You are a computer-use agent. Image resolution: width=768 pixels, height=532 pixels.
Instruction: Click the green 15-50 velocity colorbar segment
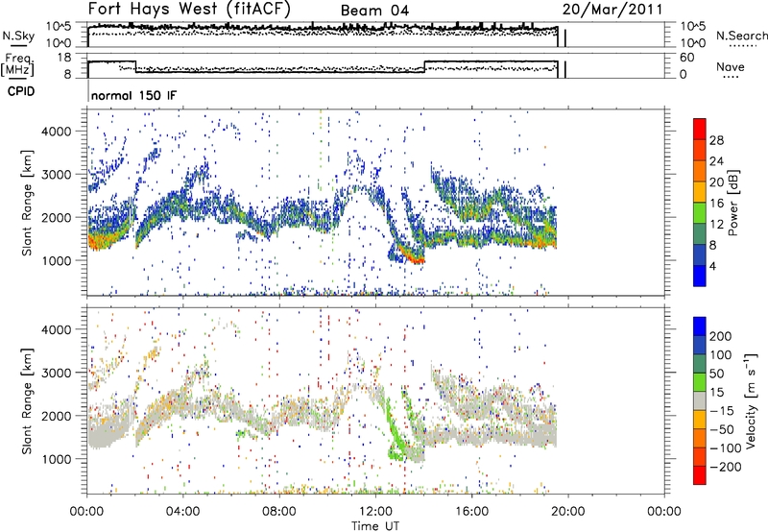(x=700, y=382)
